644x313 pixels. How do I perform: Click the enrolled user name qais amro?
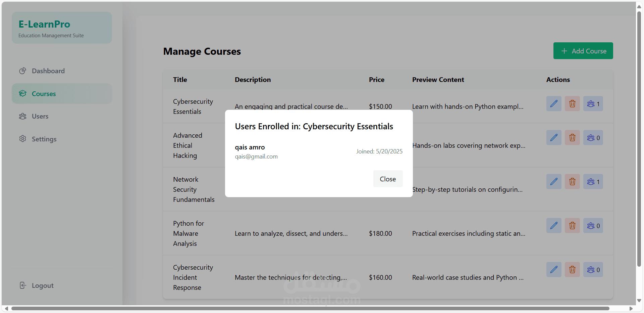point(250,147)
